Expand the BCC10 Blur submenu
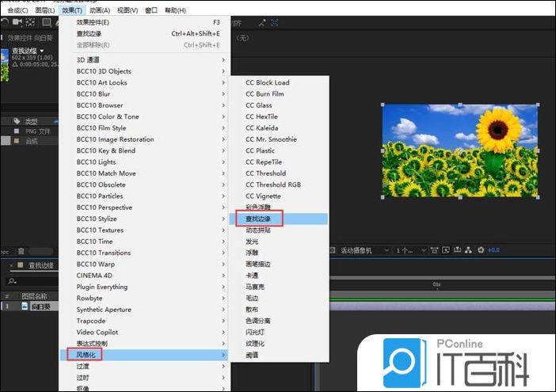Image resolution: width=556 pixels, height=392 pixels. (145, 94)
